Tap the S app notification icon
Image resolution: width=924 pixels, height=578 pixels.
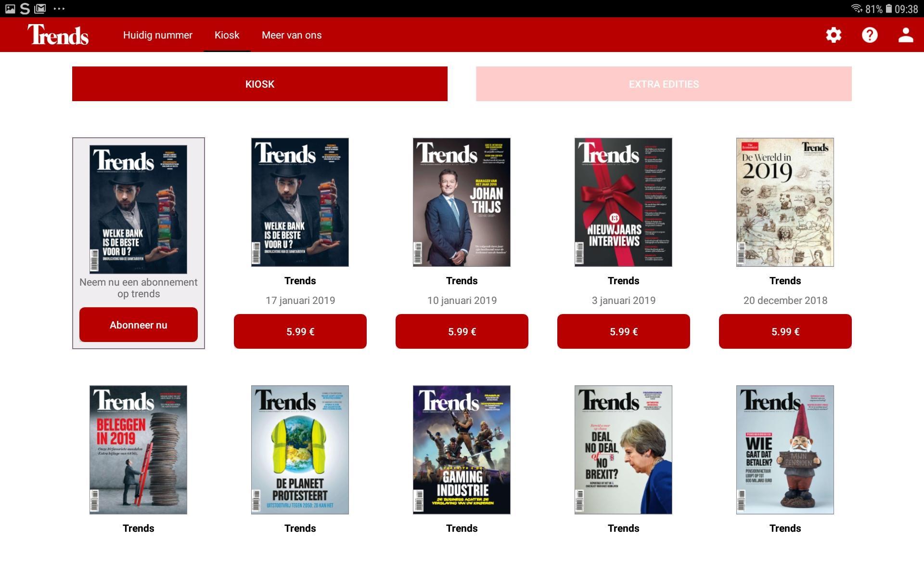[x=25, y=9]
